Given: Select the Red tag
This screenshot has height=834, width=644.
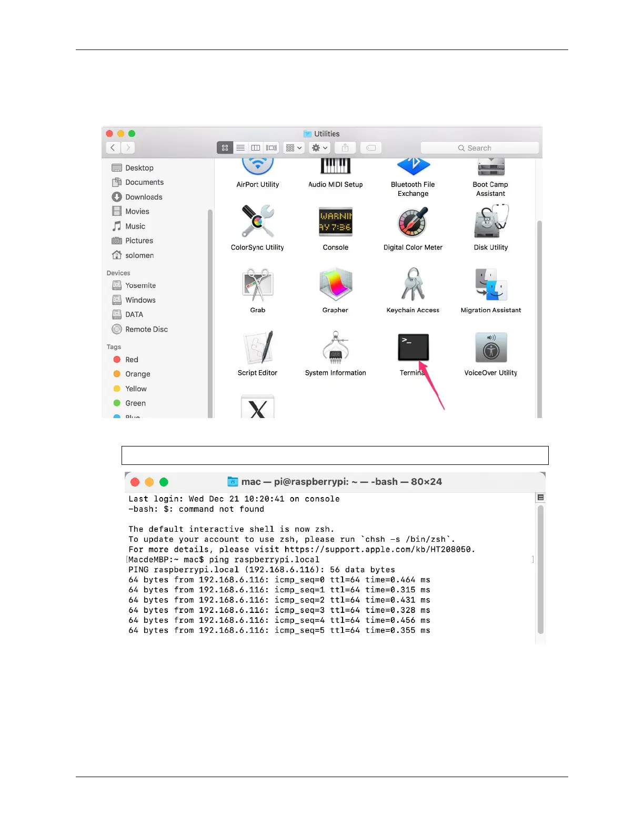Looking at the screenshot, I should pos(126,360).
